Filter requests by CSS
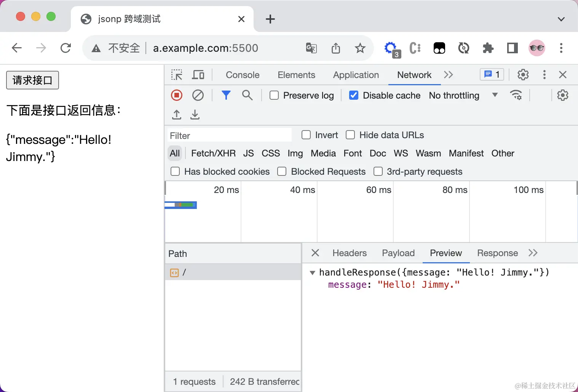This screenshot has height=392, width=578. (271, 153)
